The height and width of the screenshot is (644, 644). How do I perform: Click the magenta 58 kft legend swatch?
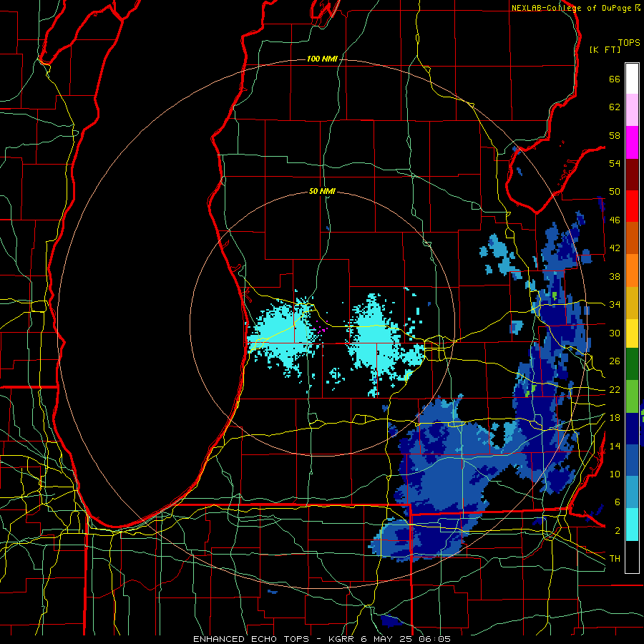(x=632, y=142)
